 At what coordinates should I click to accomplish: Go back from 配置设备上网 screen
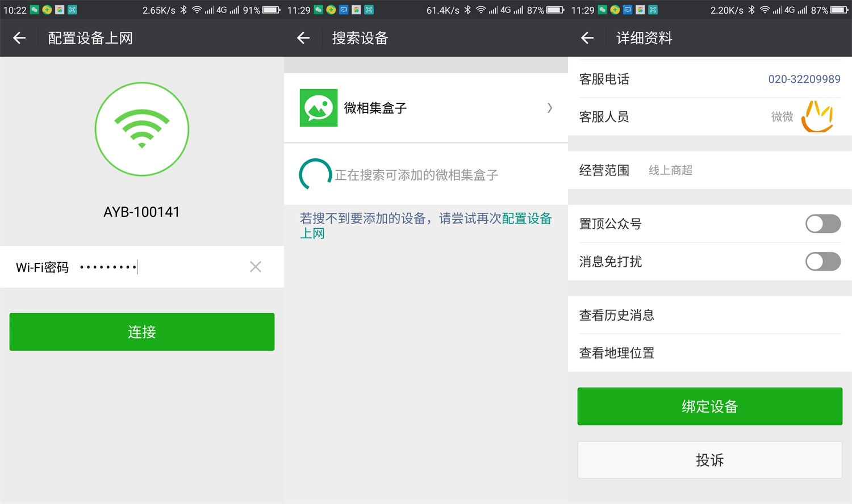(19, 38)
